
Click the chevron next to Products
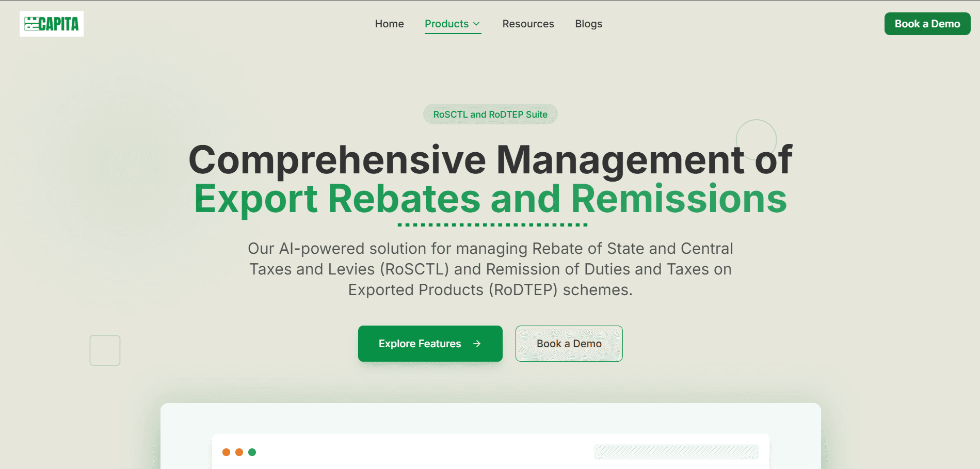(476, 24)
